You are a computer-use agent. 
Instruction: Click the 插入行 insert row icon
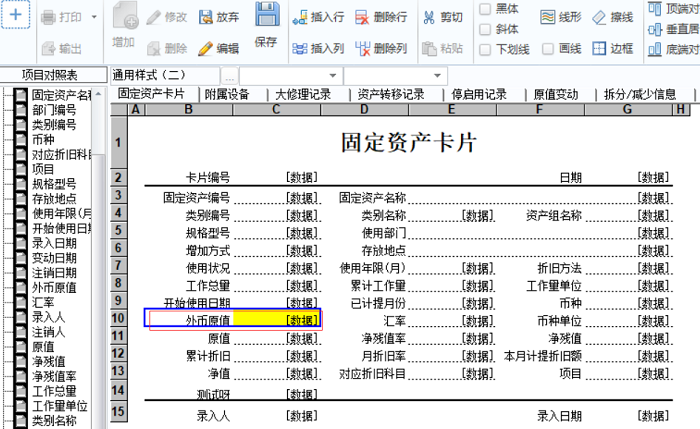(300, 17)
